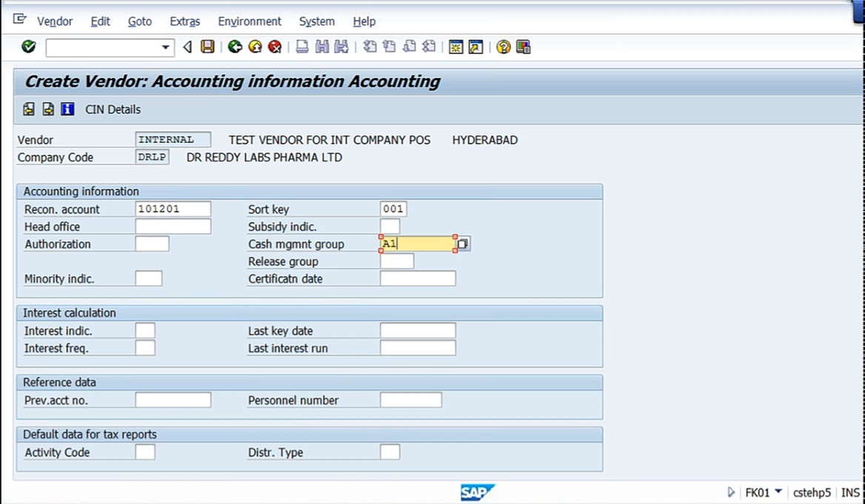Click the Generate Shortcut icon
865x504 pixels.
[475, 47]
